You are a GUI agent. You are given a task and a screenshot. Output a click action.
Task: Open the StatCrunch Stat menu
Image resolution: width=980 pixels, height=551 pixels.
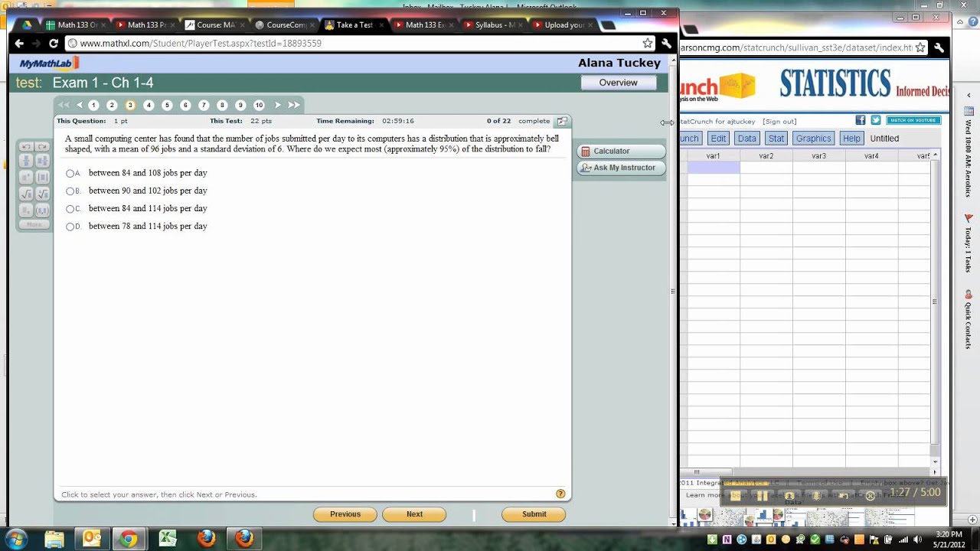(x=776, y=139)
